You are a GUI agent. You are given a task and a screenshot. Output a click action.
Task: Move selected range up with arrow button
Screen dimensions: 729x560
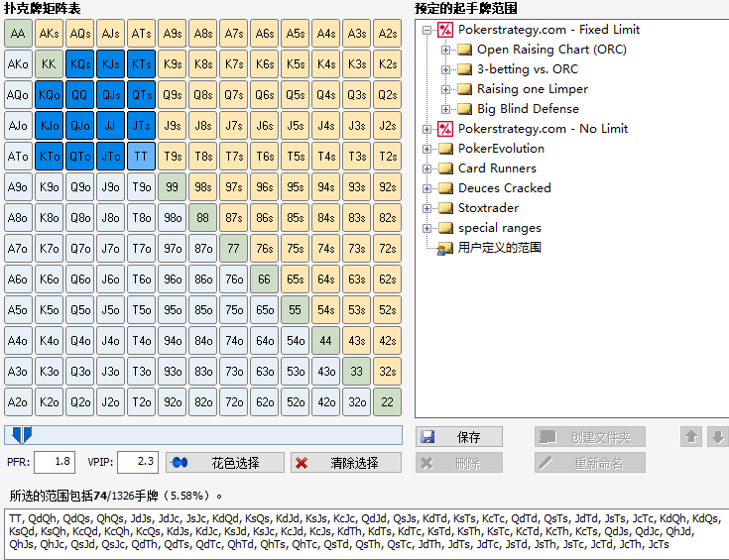click(691, 437)
